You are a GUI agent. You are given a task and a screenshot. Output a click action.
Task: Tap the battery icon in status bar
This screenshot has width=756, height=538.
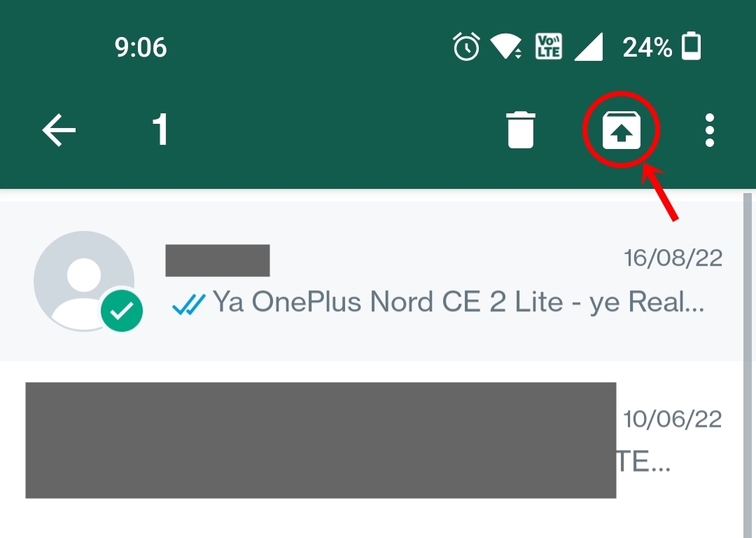coord(692,46)
